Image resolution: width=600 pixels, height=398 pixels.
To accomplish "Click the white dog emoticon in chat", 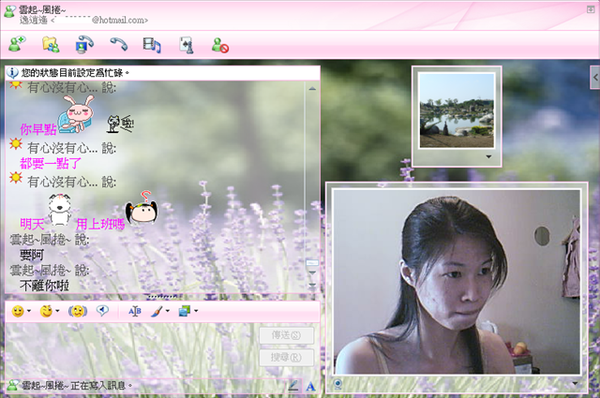I will tap(59, 209).
